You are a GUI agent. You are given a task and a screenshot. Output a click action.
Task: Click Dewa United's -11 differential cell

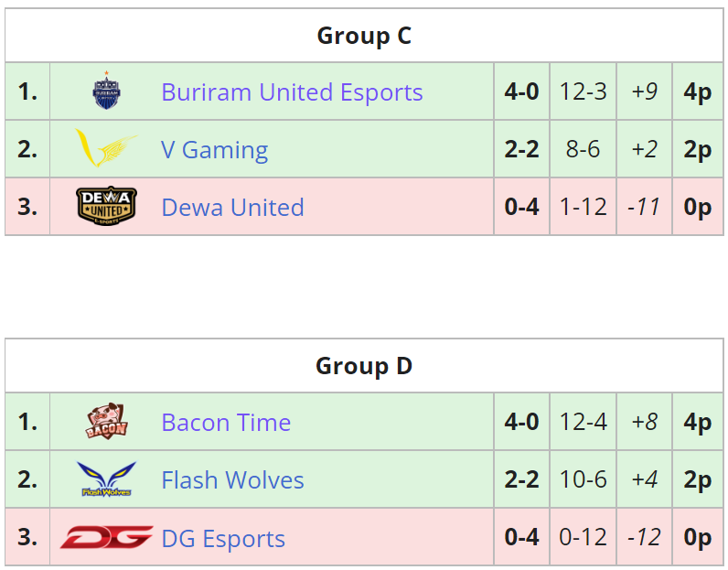[x=645, y=206]
